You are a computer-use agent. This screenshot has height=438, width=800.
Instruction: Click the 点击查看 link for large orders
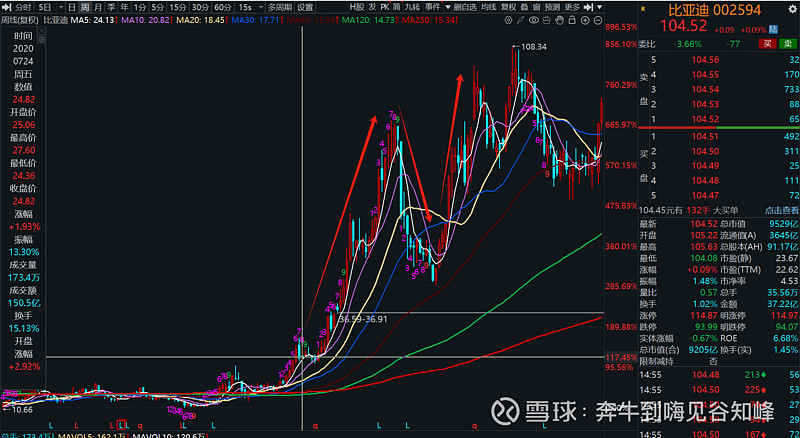click(781, 210)
